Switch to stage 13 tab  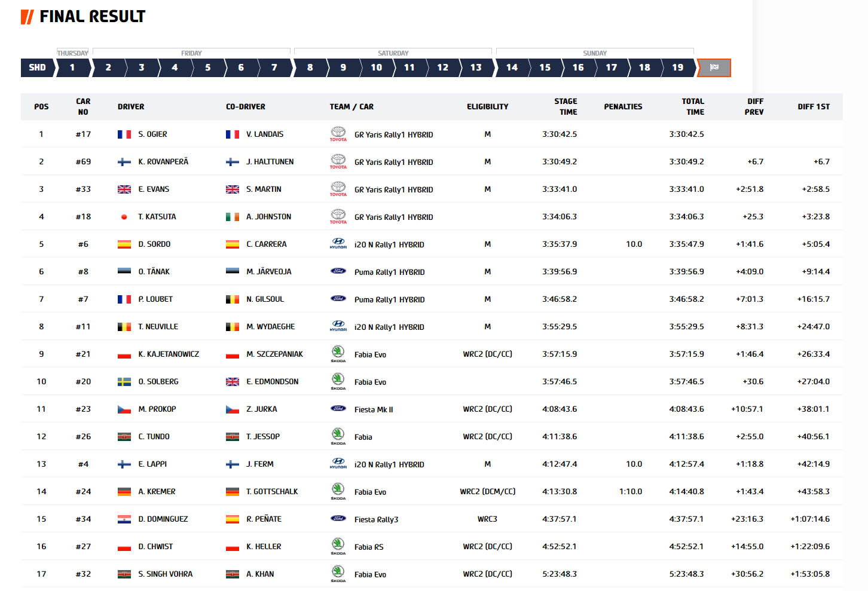[x=476, y=68]
